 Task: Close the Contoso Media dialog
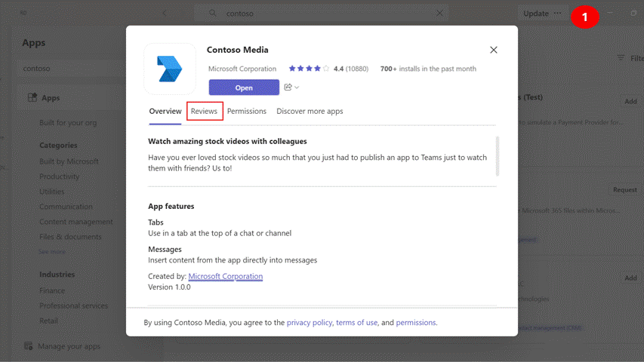point(493,50)
